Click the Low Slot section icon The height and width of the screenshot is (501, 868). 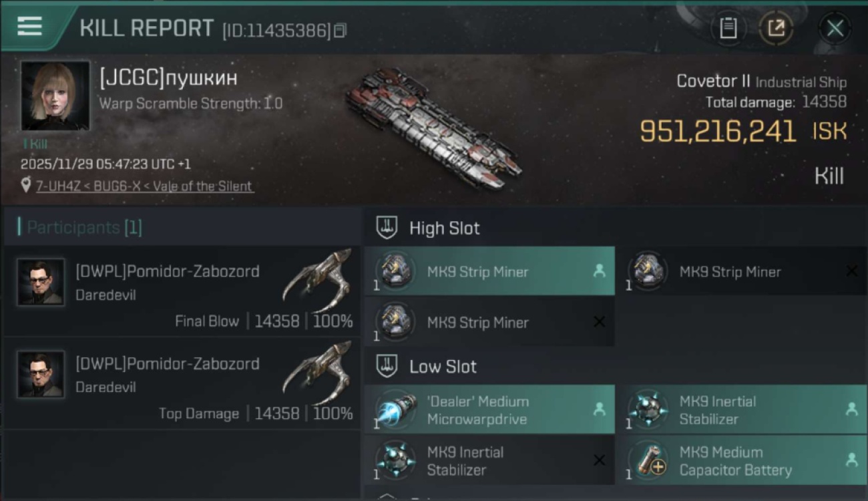387,366
